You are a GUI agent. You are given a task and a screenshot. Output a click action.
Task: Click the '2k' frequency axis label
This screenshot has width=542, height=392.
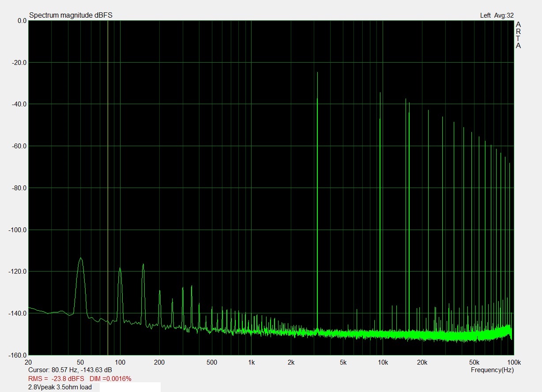coord(290,363)
